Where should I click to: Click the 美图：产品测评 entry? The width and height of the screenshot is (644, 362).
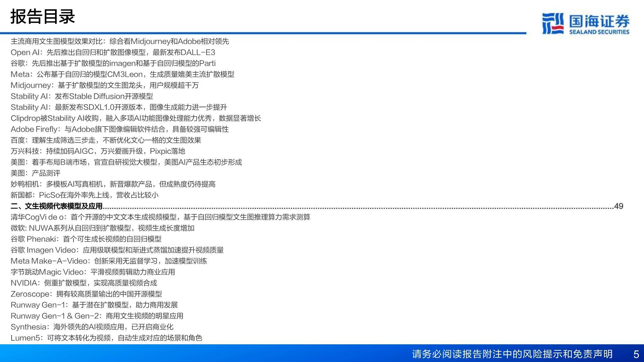35,173
